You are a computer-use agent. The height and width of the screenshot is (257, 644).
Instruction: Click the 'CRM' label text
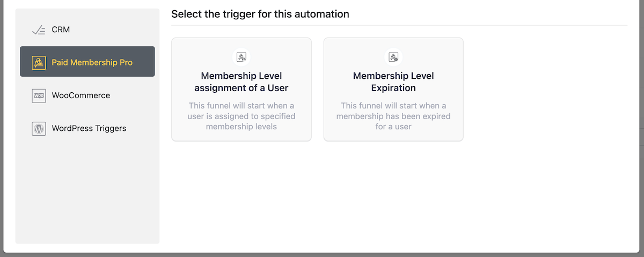(x=61, y=30)
